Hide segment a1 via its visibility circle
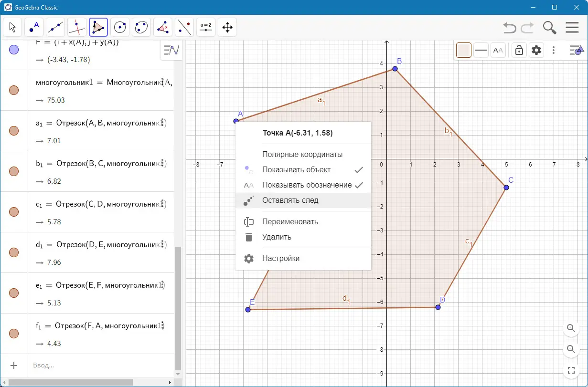The width and height of the screenshot is (588, 387). pyautogui.click(x=14, y=131)
